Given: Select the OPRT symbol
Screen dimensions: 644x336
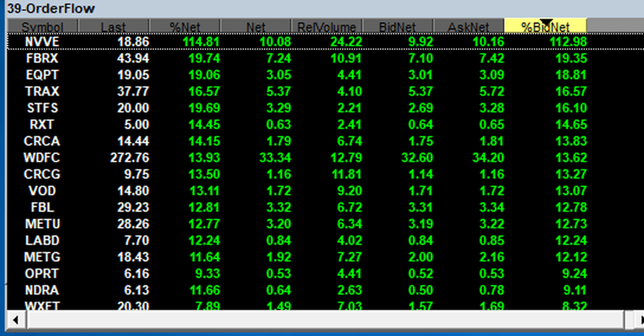Looking at the screenshot, I should coord(42,274).
